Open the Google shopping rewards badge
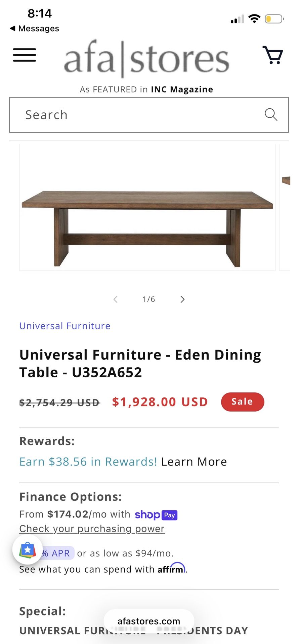Image resolution: width=298 pixels, height=644 pixels. pyautogui.click(x=28, y=550)
